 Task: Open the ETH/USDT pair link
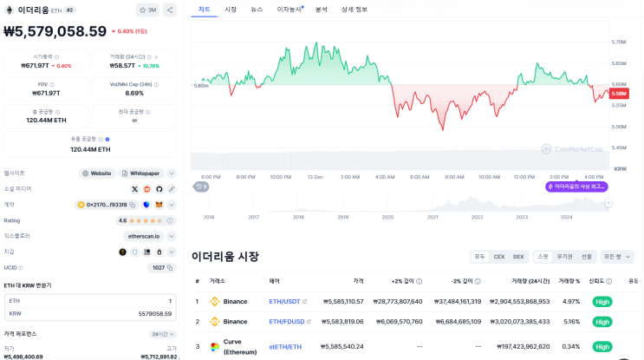click(x=284, y=302)
